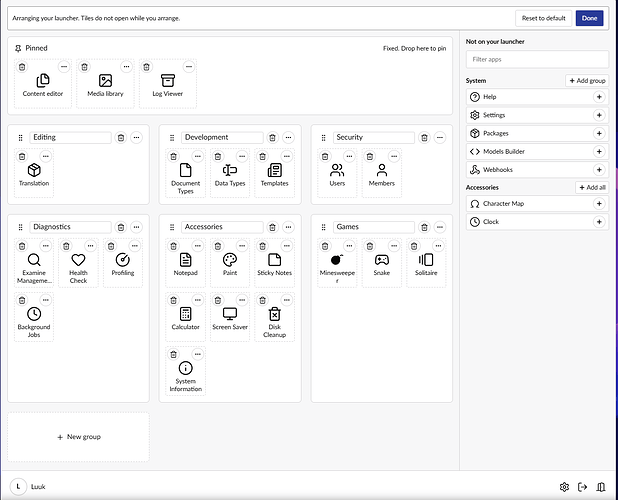Screen dimensions: 618x500
Task: Add Clock to the launcher
Action: point(599,222)
